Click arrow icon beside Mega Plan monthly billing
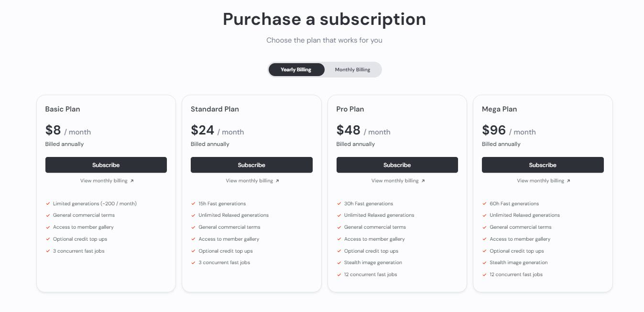Image resolution: width=644 pixels, height=312 pixels. coord(568,181)
